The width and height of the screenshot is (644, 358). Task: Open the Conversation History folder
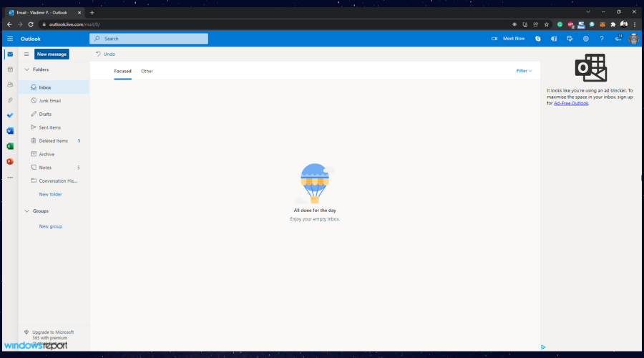point(54,181)
